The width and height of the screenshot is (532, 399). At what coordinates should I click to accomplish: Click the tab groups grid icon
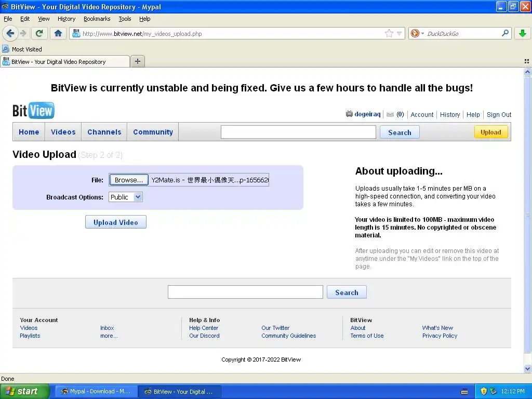click(x=527, y=61)
